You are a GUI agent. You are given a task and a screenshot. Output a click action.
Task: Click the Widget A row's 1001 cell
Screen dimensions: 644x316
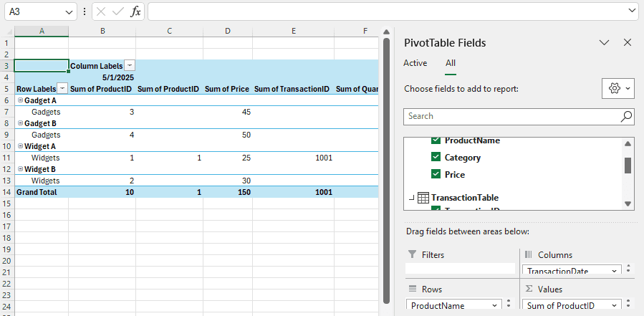293,158
